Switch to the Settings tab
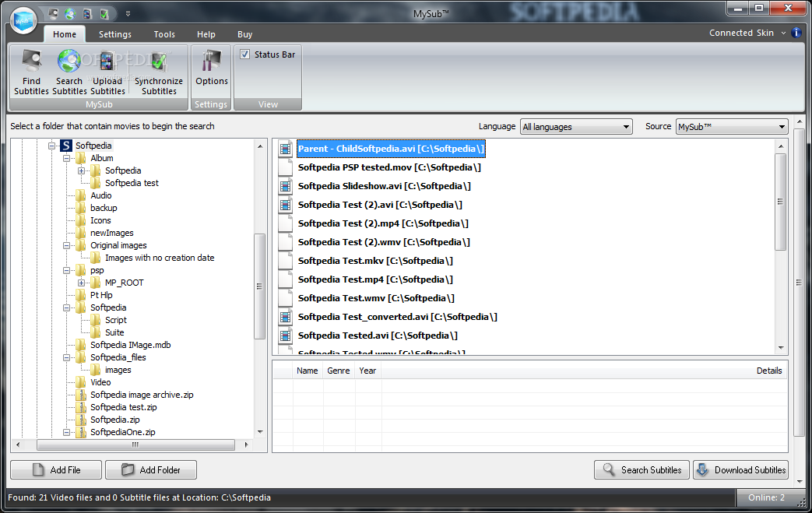 tap(115, 34)
